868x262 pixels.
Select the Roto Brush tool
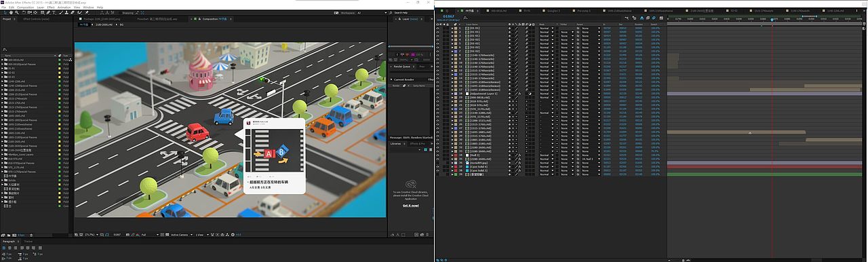[79, 12]
